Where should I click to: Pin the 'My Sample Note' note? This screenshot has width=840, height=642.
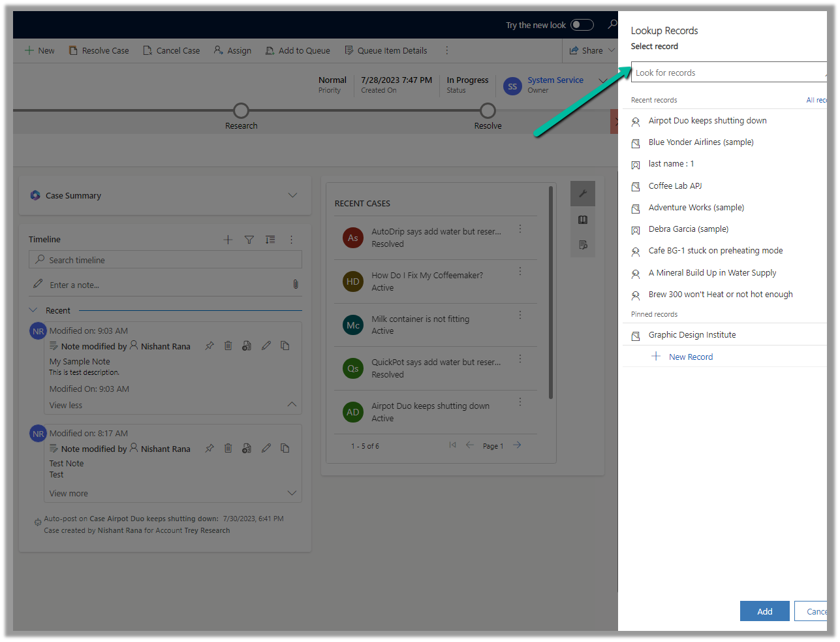(210, 346)
